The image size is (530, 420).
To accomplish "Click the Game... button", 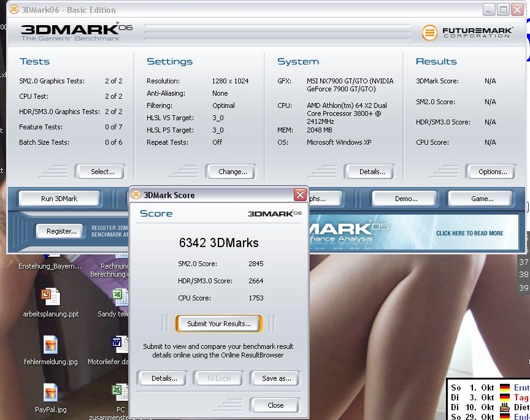I will click(x=480, y=198).
